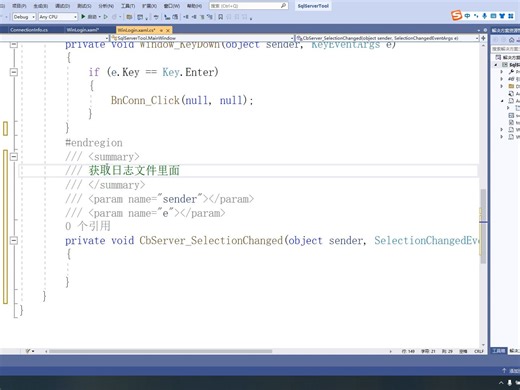Open the Debug configuration dropdown
520x390 pixels.
[24, 17]
